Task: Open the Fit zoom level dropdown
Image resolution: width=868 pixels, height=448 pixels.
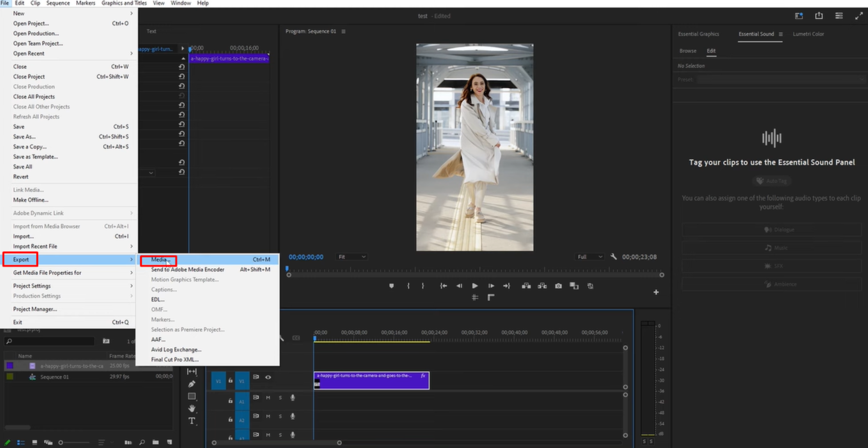Action: point(351,257)
